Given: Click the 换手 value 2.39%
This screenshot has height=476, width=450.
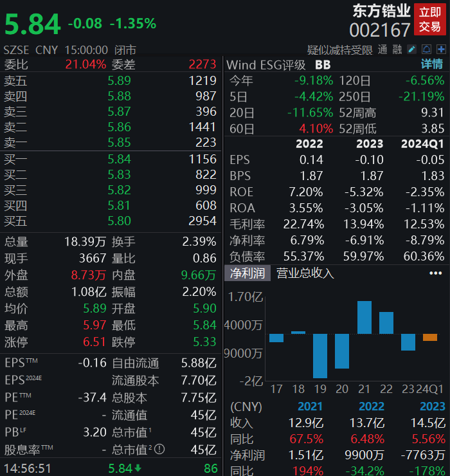Looking at the screenshot, I should 199,242.
